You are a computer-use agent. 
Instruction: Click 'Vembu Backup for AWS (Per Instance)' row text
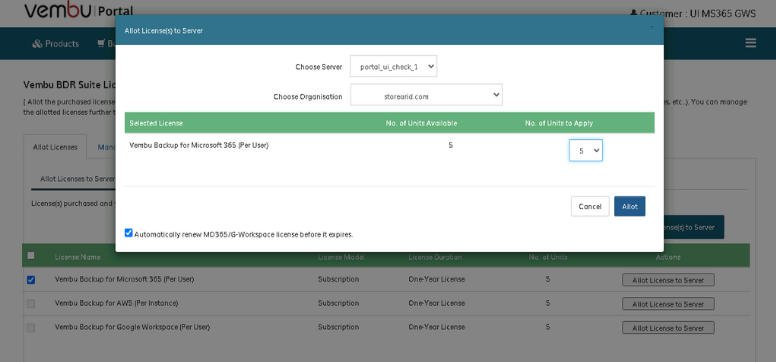pos(116,303)
